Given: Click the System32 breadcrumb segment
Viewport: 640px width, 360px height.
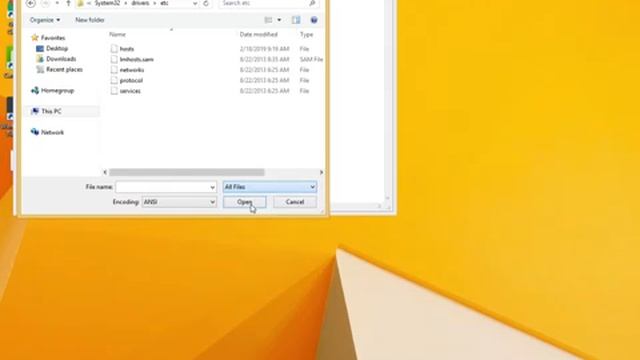Looking at the screenshot, I should click(x=107, y=3).
